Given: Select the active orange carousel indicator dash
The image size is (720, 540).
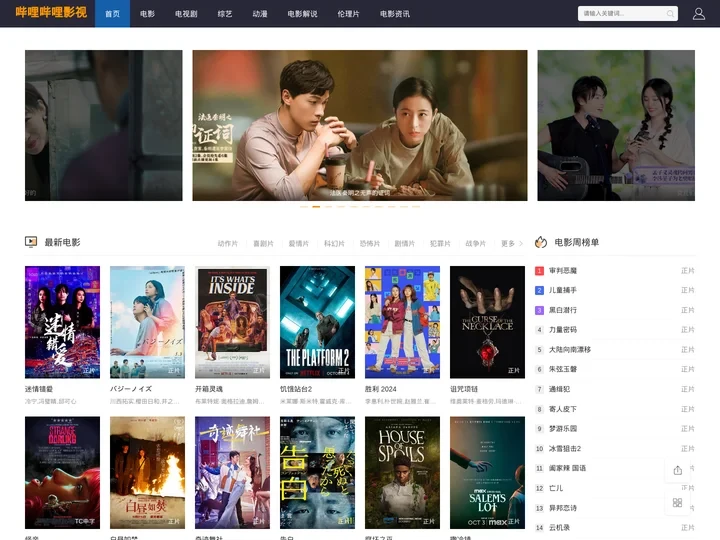Looking at the screenshot, I should point(316,207).
